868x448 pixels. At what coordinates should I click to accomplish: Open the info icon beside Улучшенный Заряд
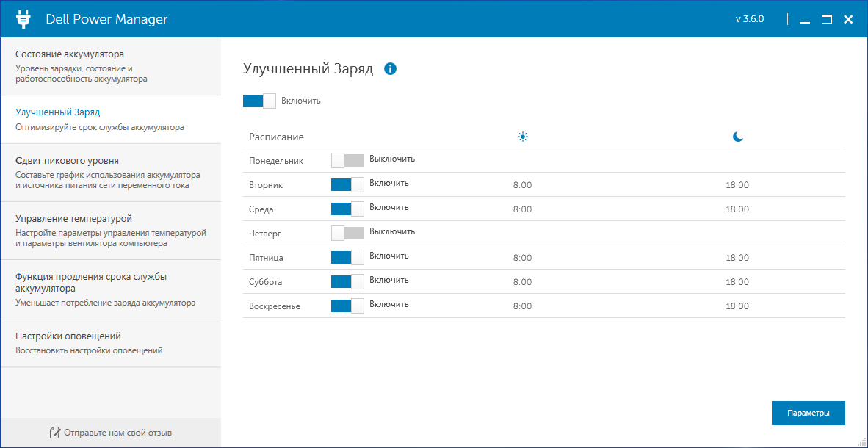point(390,69)
